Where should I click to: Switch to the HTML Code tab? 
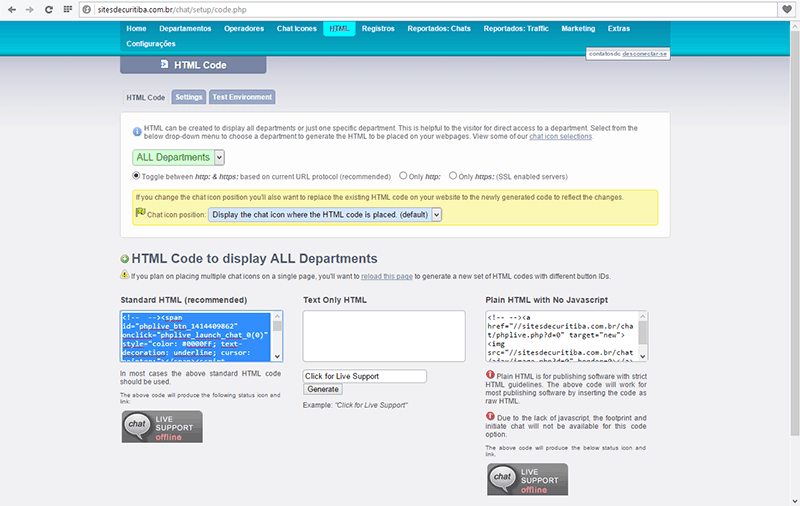pyautogui.click(x=145, y=97)
